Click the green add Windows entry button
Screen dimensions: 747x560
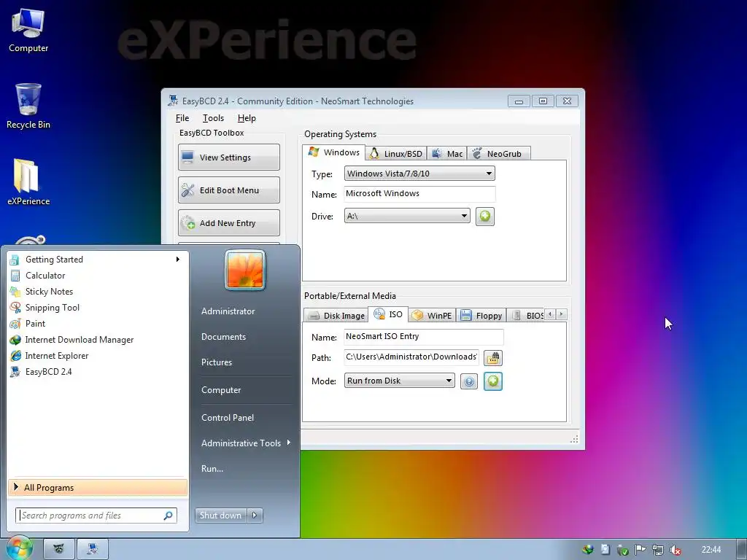pyautogui.click(x=484, y=216)
